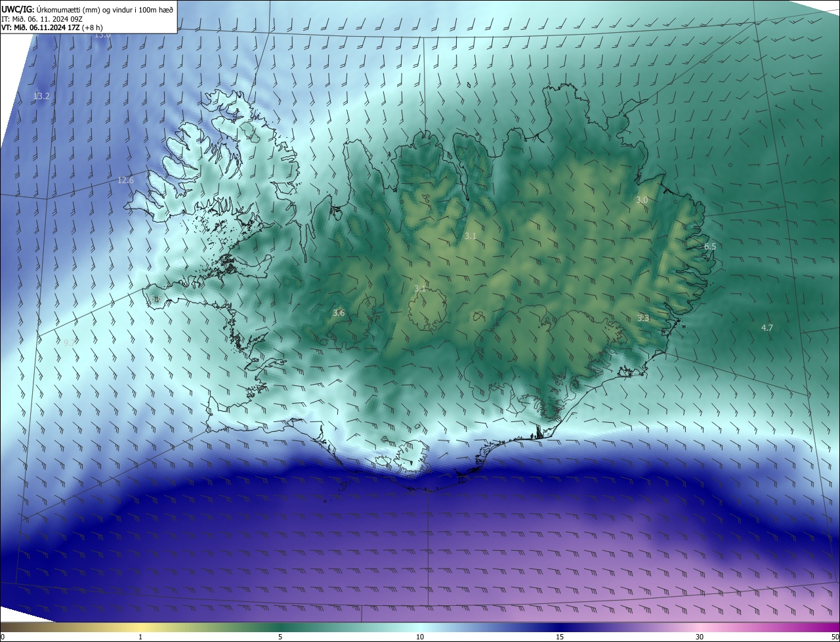Click the 3.1 label in the northern highlands
The height and width of the screenshot is (642, 840).
[x=471, y=236]
